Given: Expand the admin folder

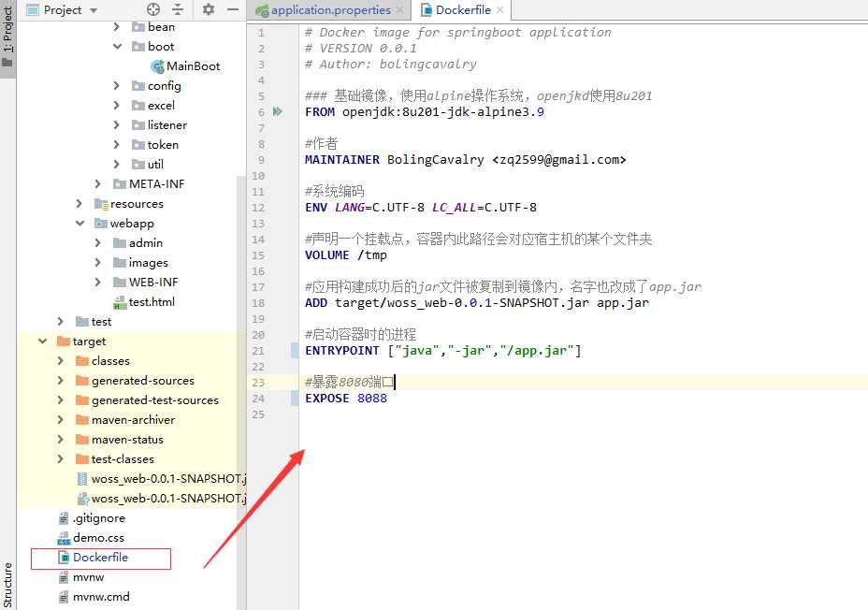Looking at the screenshot, I should pos(98,243).
